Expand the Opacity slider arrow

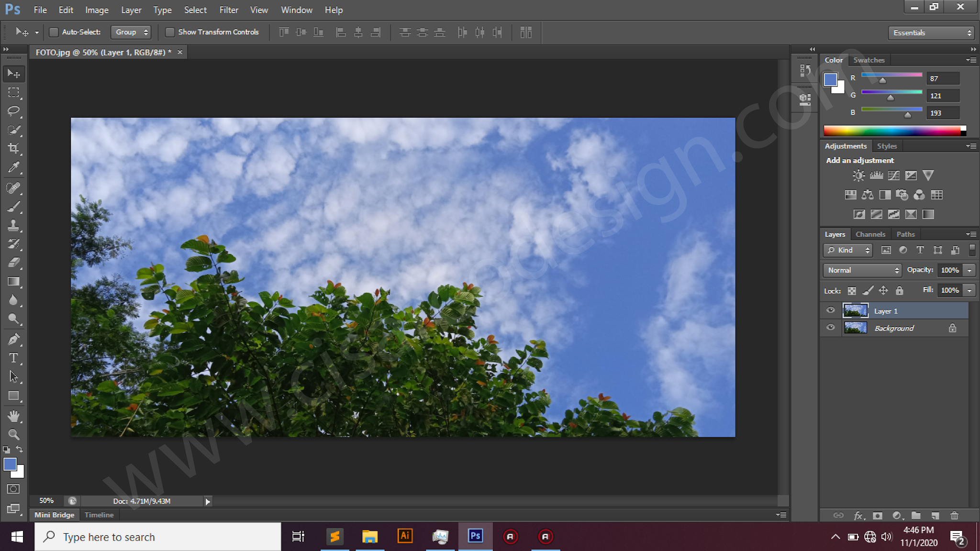969,270
